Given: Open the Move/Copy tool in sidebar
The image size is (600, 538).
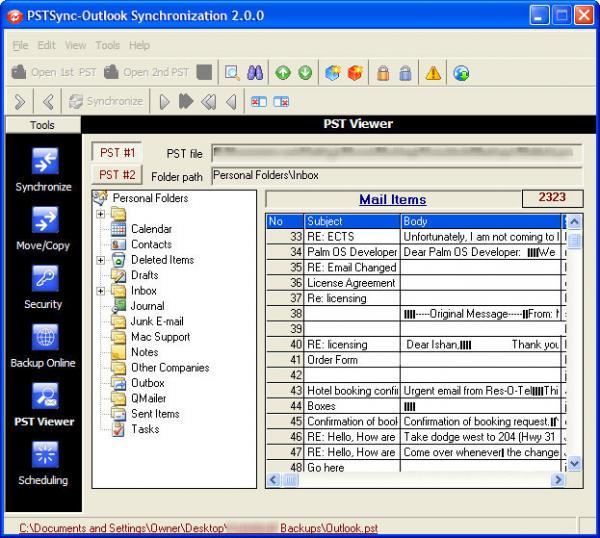Looking at the screenshot, I should 44,228.
